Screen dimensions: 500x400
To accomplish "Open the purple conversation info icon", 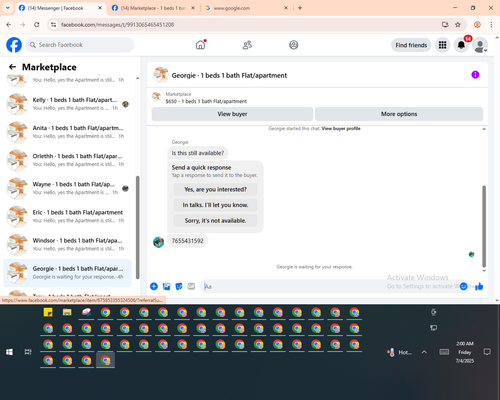I will [475, 75].
